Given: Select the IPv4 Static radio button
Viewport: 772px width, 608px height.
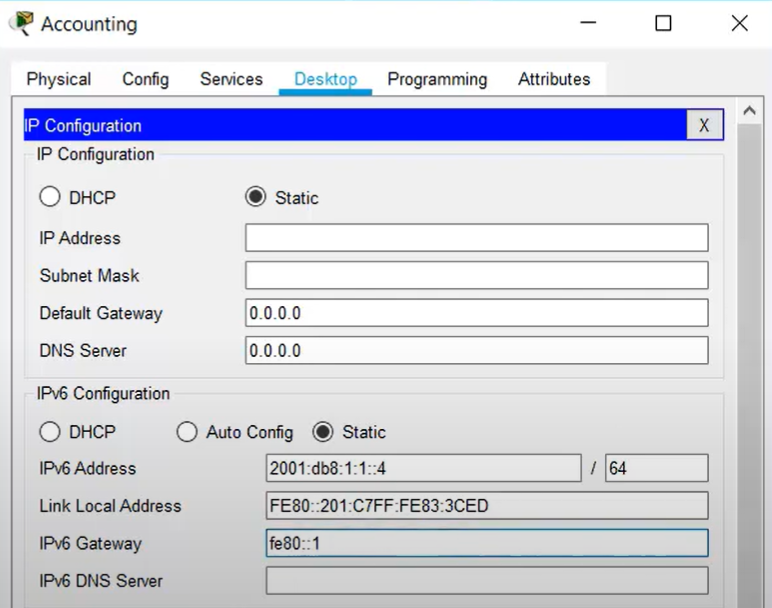Looking at the screenshot, I should [x=256, y=197].
